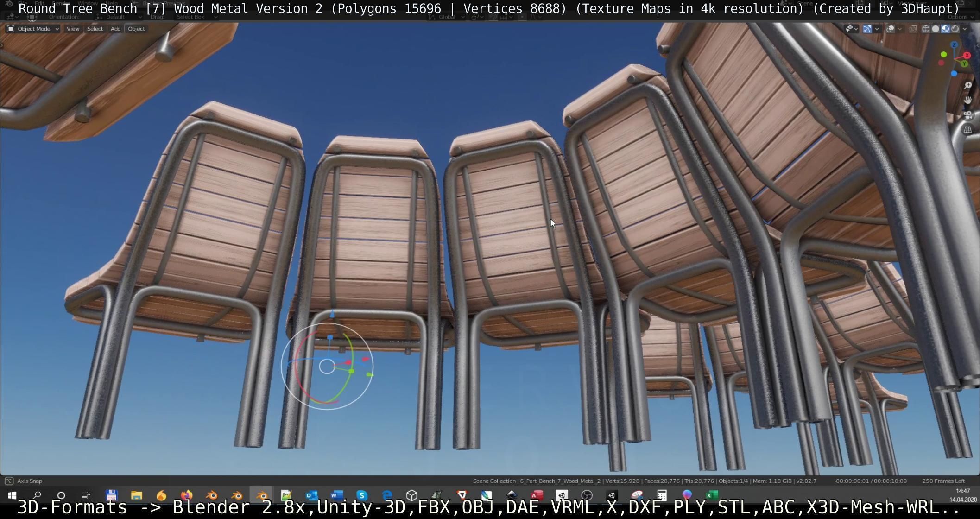
Task: Open Firefox from the taskbar
Action: 186,495
